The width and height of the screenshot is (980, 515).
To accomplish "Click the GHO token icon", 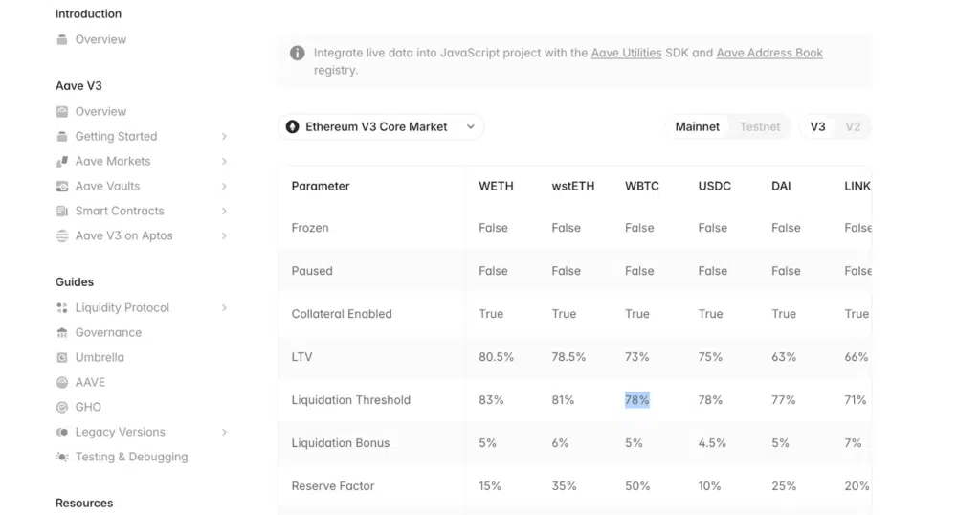I will pos(62,408).
